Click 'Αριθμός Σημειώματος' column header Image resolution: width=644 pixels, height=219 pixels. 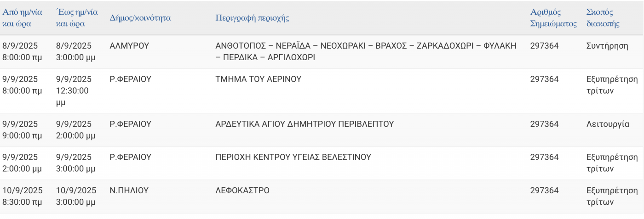[553, 18]
